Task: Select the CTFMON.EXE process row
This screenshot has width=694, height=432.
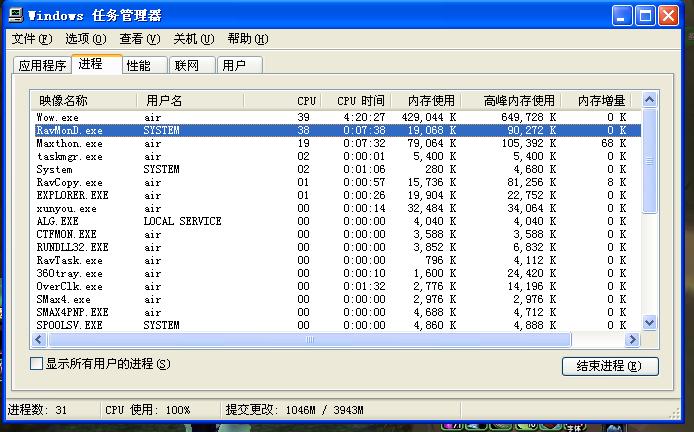Action: coord(336,234)
